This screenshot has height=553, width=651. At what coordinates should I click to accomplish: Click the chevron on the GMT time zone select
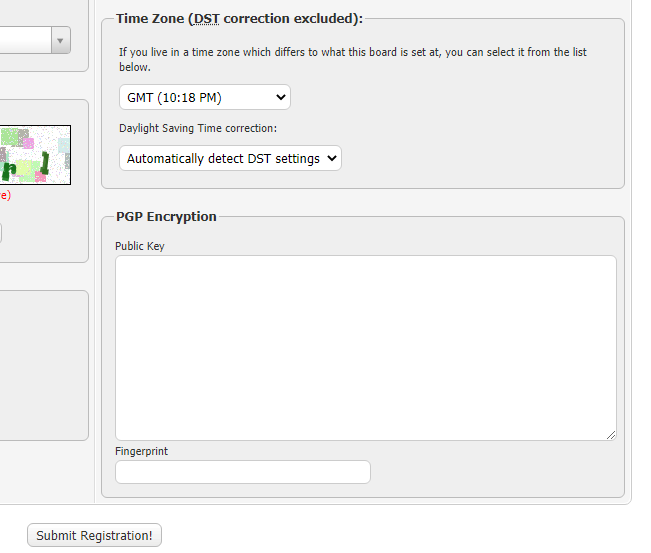click(280, 97)
